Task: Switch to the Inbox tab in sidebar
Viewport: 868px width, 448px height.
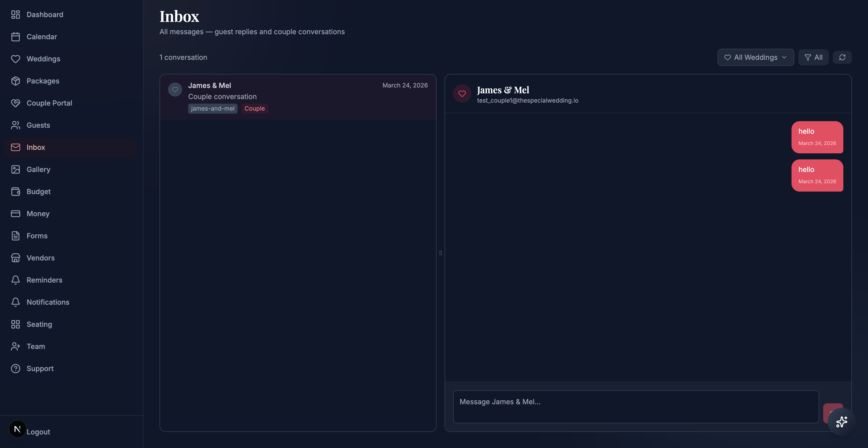Action: click(36, 147)
